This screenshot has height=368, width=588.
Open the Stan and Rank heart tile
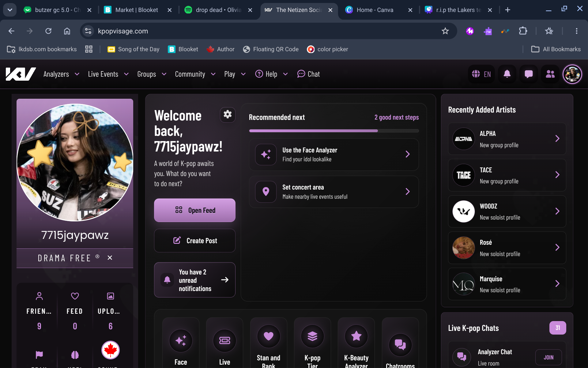coord(269,343)
